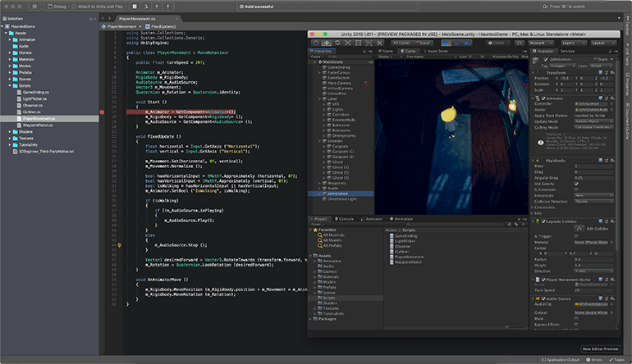The height and width of the screenshot is (364, 632).
Task: Select the Move tool in Unity toolbar
Action: coord(327,42)
